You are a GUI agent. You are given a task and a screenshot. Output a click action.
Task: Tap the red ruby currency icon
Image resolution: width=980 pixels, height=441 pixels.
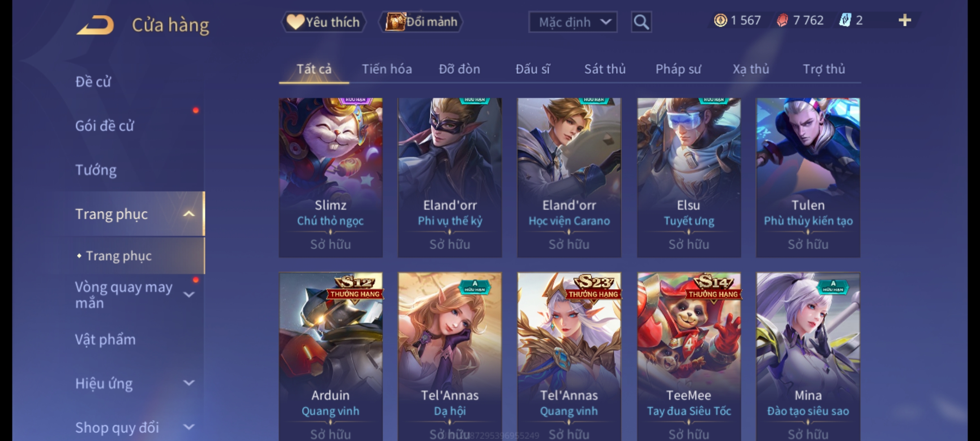coord(782,20)
